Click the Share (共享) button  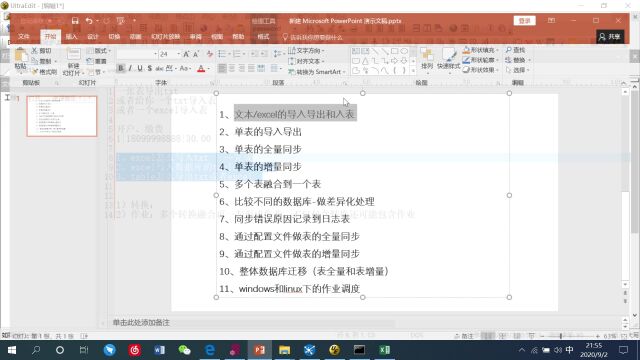coord(610,37)
